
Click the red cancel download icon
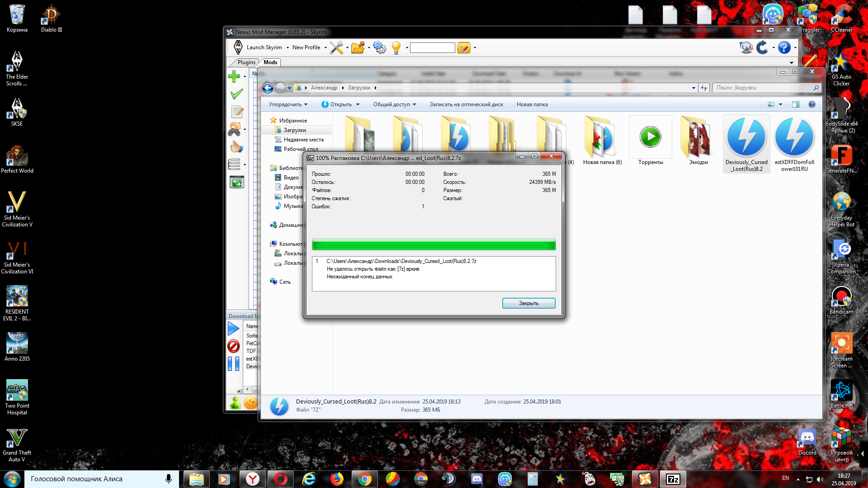(x=234, y=346)
